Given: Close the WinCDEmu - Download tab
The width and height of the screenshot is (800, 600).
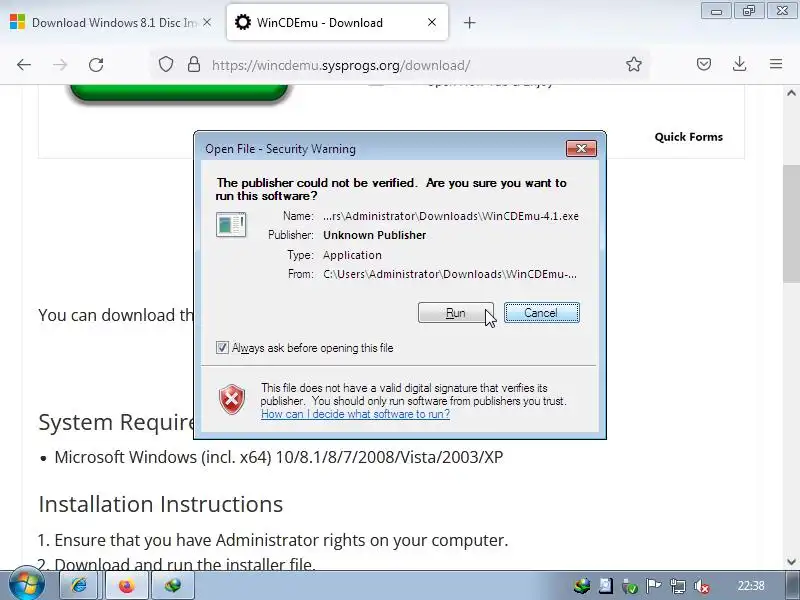Looking at the screenshot, I should pos(432,22).
